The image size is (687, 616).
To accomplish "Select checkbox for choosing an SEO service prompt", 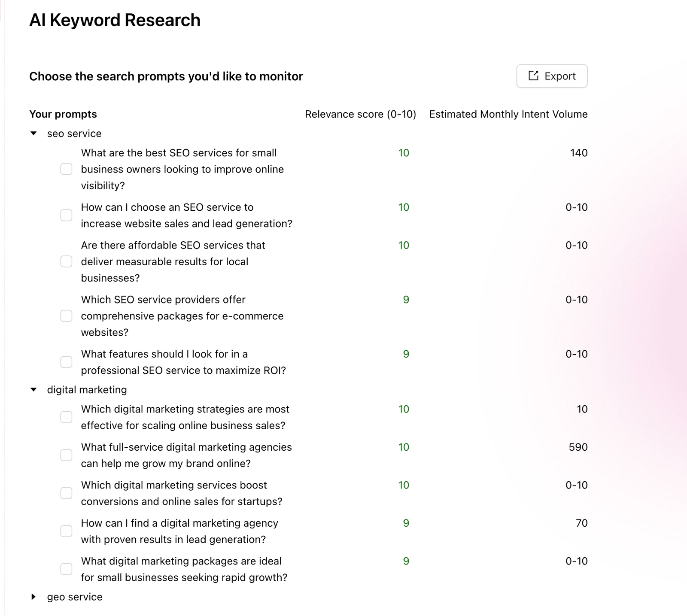I will [x=66, y=215].
